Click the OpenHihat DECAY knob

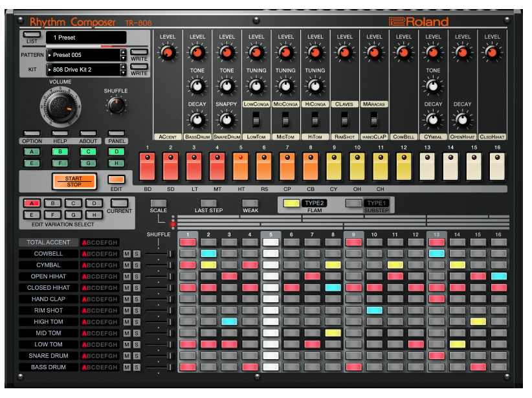[462, 120]
